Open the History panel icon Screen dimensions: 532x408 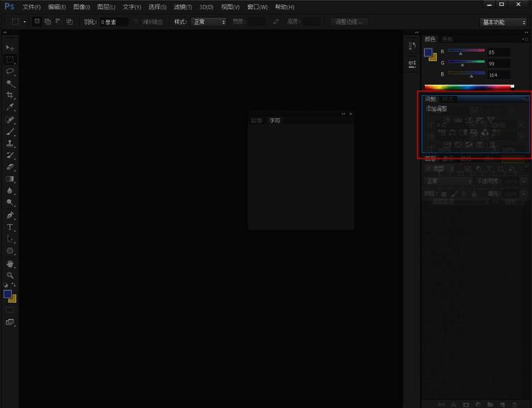pyautogui.click(x=412, y=46)
